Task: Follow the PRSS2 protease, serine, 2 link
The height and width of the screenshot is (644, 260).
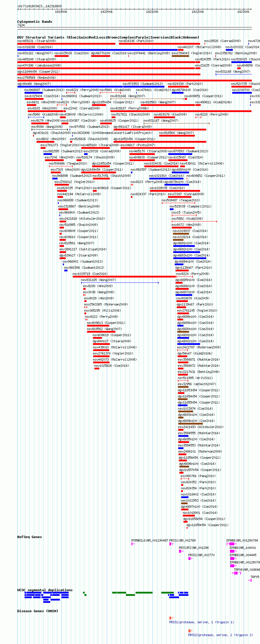Action: (221, 635)
